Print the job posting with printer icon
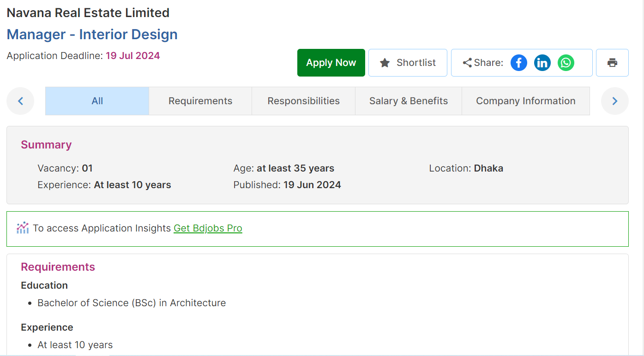 point(612,63)
